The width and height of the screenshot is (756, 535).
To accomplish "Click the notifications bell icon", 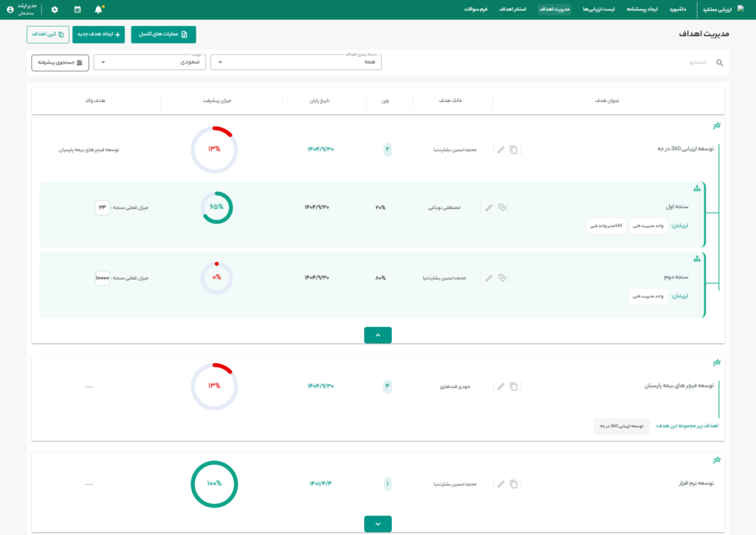I will (x=98, y=10).
